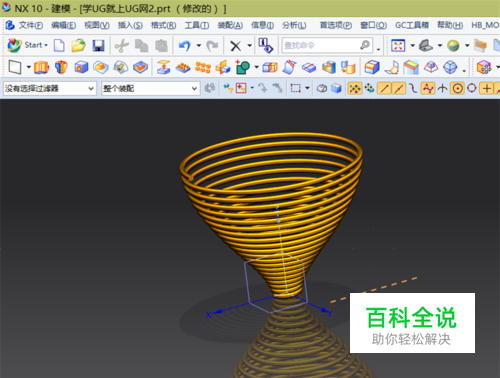Open the GC工具箱 menu
This screenshot has width=500, height=378.
click(412, 25)
